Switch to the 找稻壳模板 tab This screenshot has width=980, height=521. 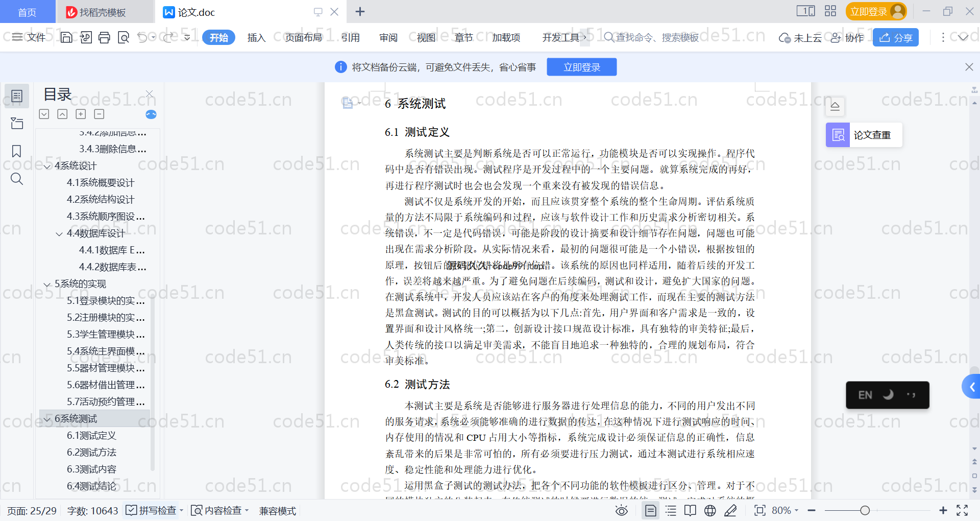click(x=102, y=12)
